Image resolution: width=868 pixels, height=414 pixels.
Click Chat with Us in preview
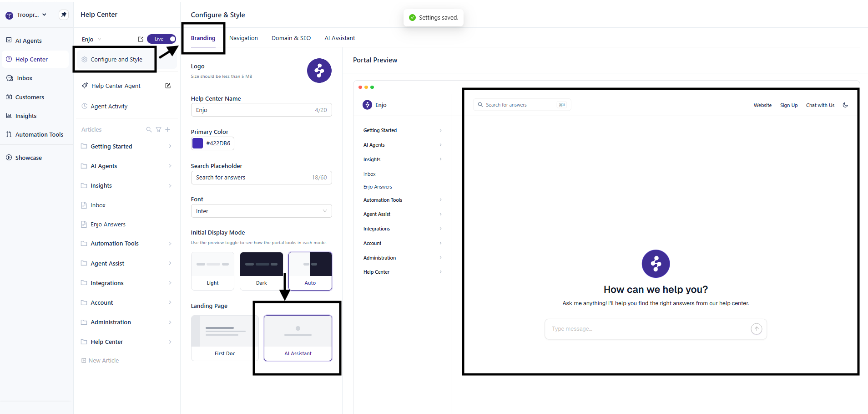[820, 105]
